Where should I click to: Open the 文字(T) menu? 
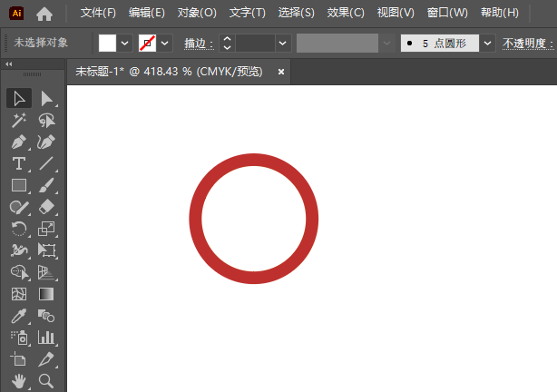pos(248,13)
